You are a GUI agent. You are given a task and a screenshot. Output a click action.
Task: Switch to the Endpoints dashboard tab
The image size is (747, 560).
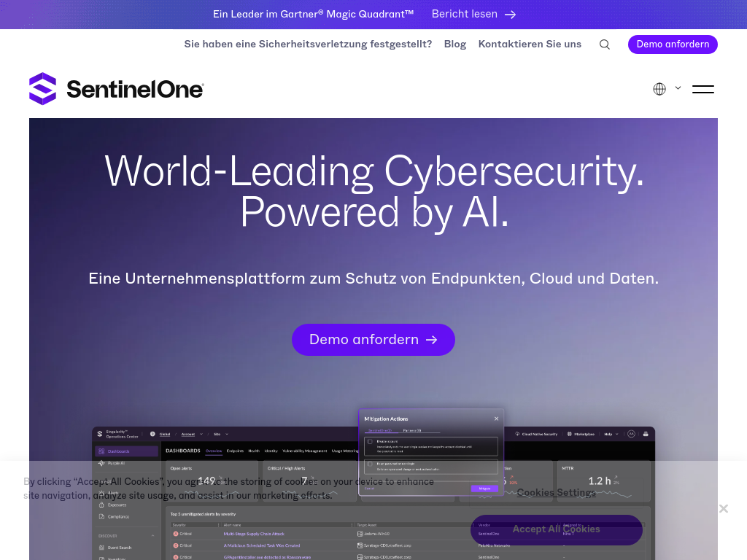tap(235, 451)
